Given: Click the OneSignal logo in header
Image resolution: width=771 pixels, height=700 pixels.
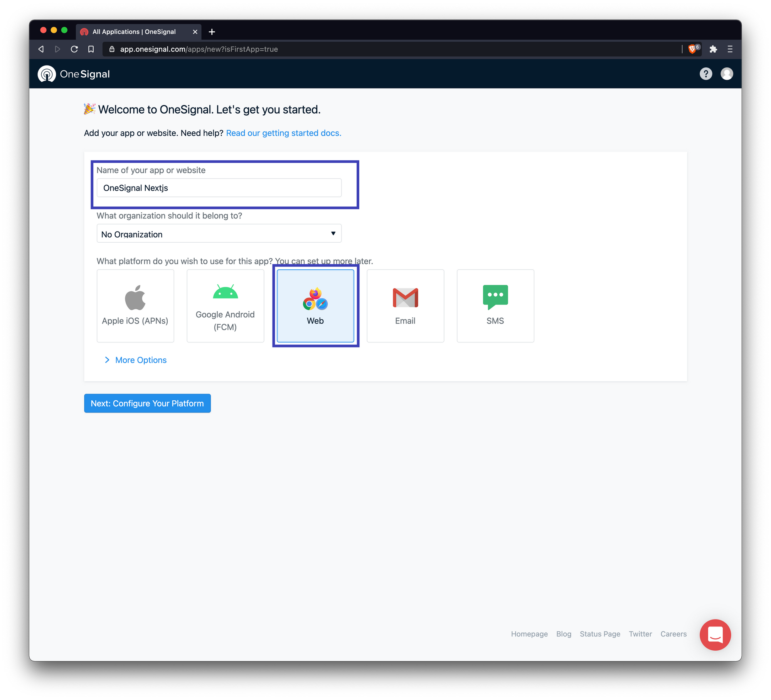Looking at the screenshot, I should click(x=74, y=74).
